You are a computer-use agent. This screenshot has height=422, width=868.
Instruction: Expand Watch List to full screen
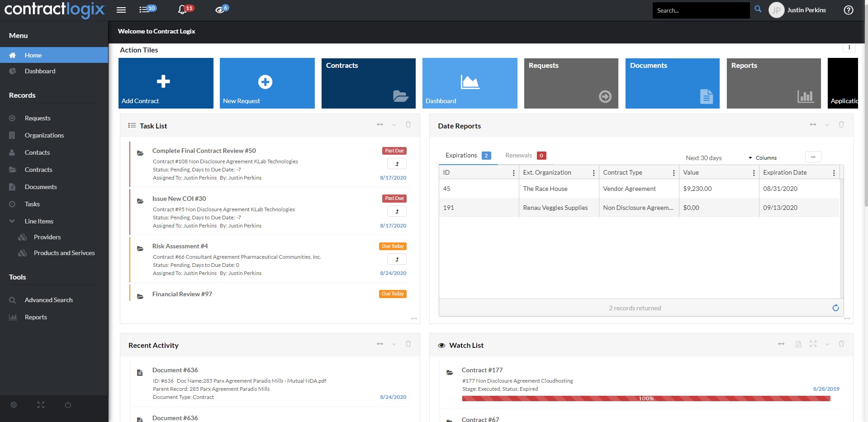[x=813, y=344]
